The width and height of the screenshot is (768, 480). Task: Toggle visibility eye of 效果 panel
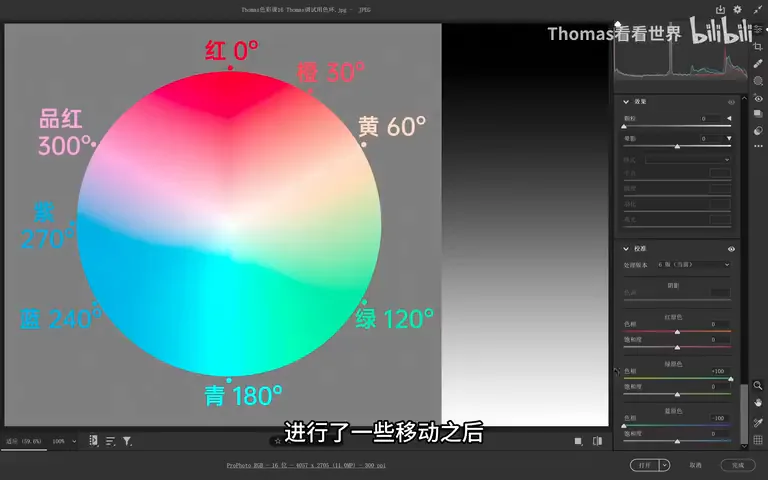pyautogui.click(x=731, y=102)
